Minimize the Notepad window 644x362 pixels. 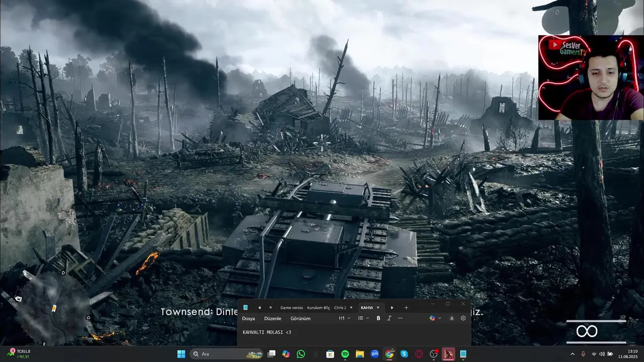coord(433,304)
